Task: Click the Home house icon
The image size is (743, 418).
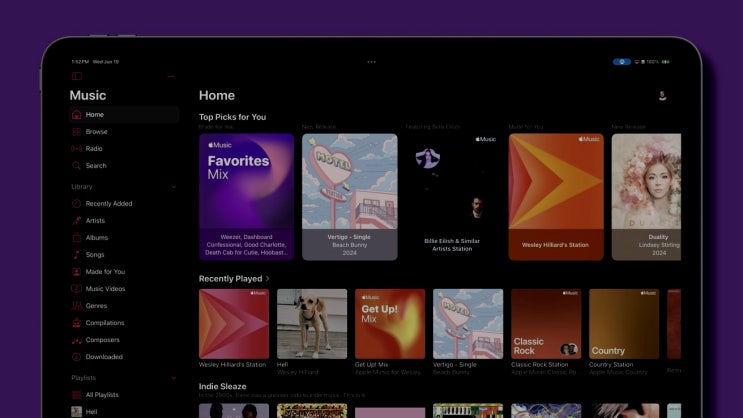Action: point(76,114)
